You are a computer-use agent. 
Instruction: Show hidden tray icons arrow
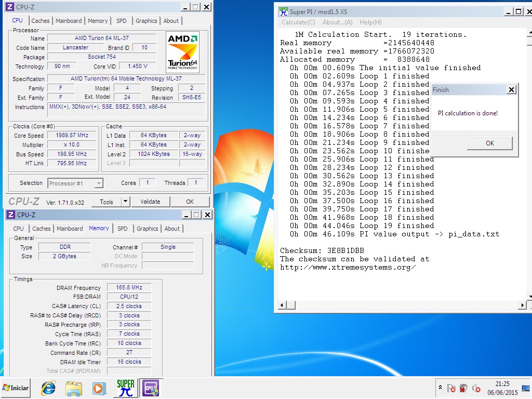pyautogui.click(x=440, y=388)
